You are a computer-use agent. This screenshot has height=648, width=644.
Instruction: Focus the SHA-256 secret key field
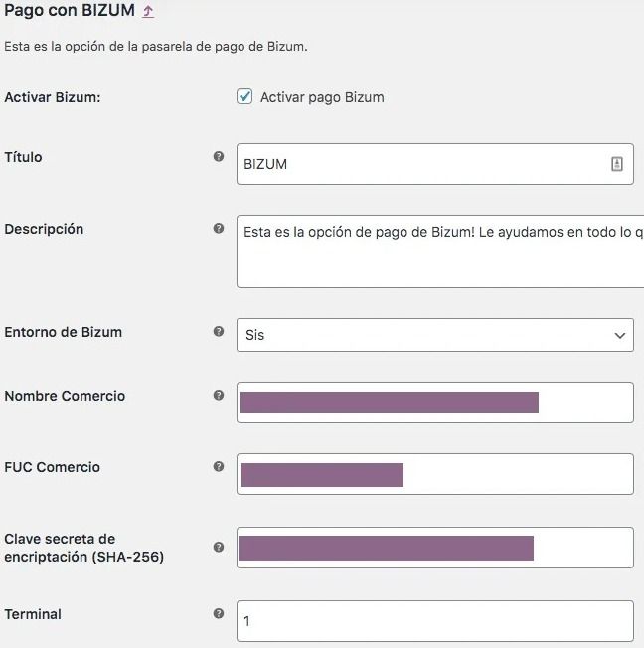pos(435,548)
